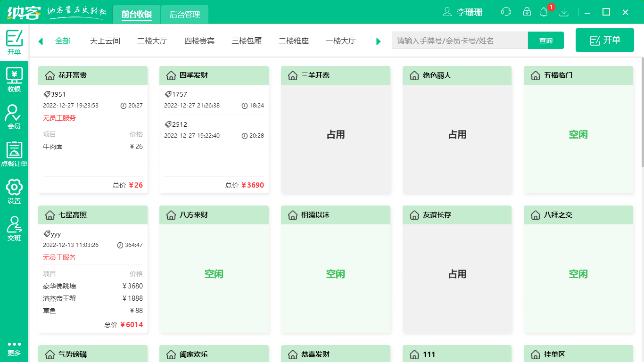Open the notification bell icon
This screenshot has height=362, width=644.
[544, 12]
